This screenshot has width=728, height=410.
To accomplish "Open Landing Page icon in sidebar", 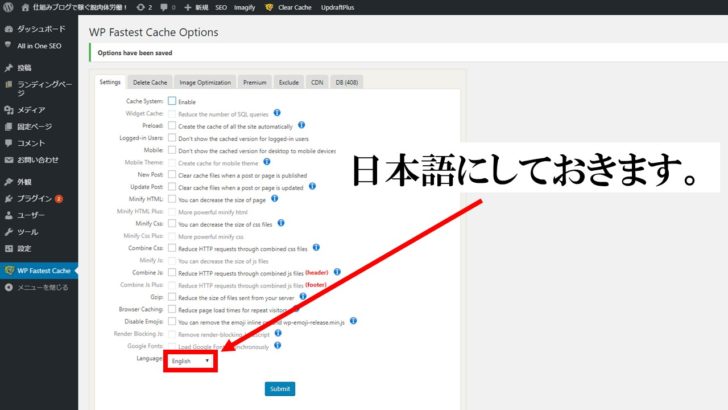I will click(x=8, y=85).
